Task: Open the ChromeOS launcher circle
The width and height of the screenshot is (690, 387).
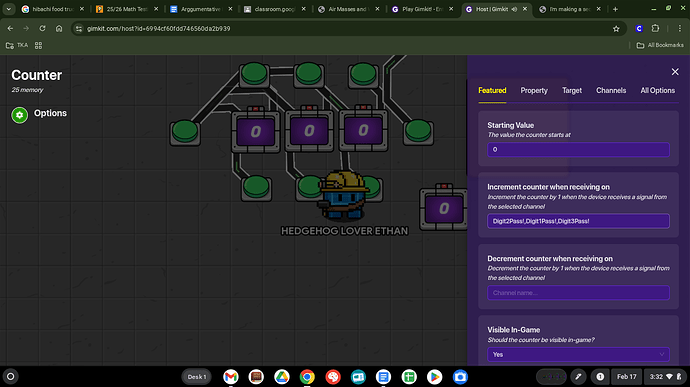Action: [x=11, y=376]
